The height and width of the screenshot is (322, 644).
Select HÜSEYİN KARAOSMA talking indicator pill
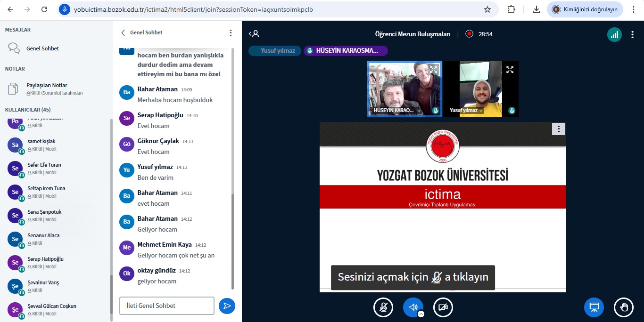point(346,51)
